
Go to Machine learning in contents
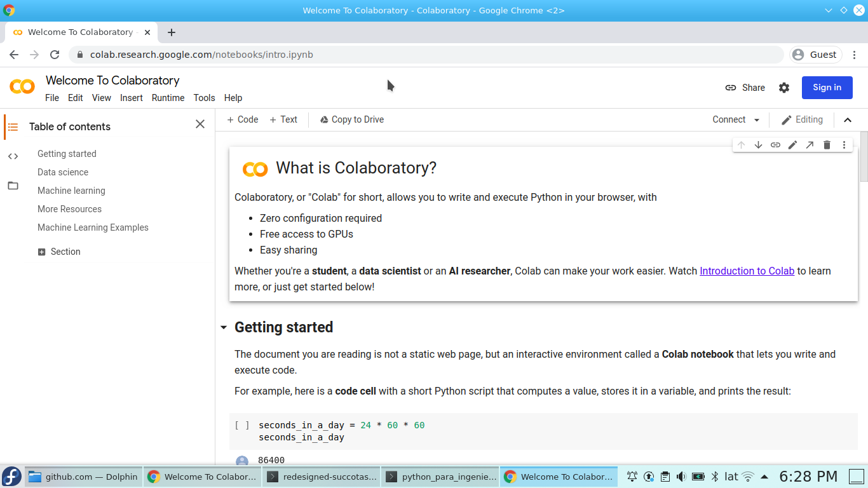coord(71,191)
